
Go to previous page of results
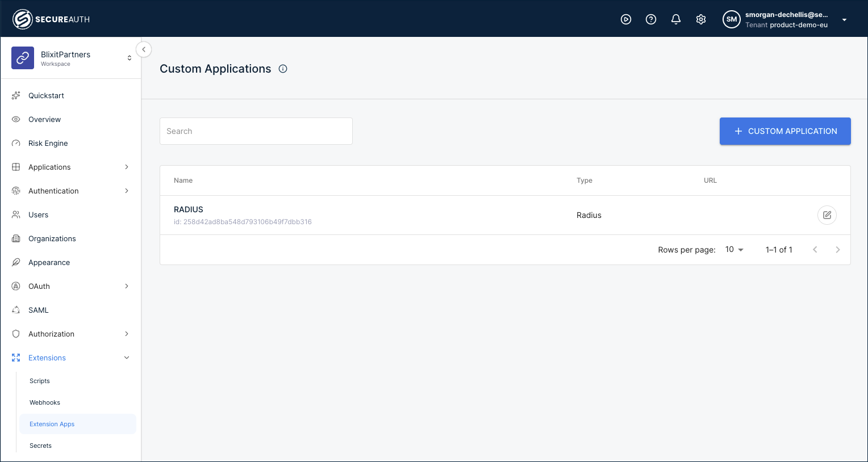coord(815,250)
